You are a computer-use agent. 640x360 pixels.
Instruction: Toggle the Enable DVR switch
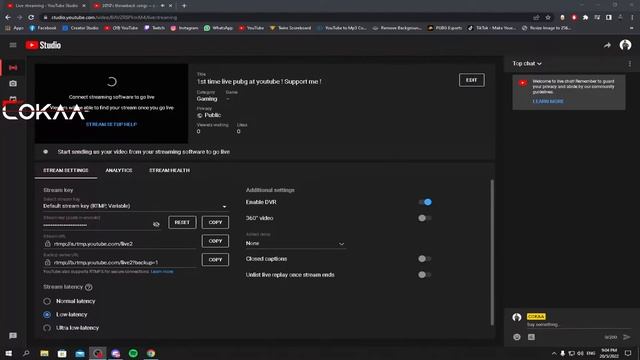pyautogui.click(x=425, y=202)
